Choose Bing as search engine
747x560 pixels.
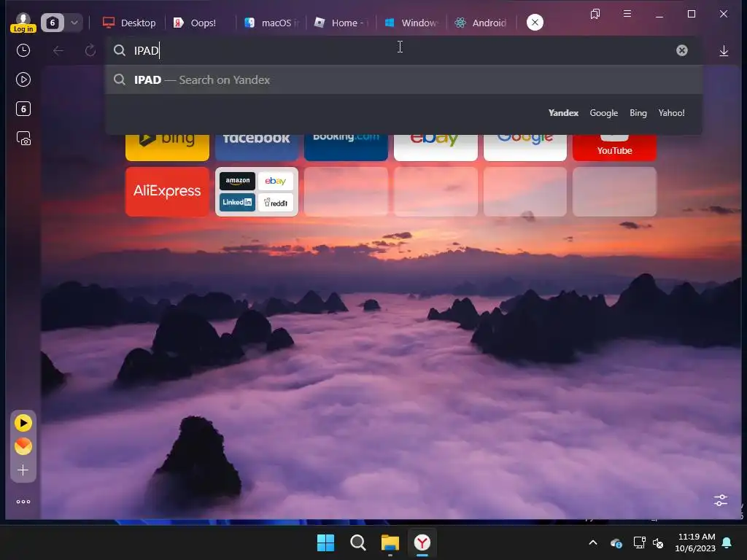pos(638,113)
